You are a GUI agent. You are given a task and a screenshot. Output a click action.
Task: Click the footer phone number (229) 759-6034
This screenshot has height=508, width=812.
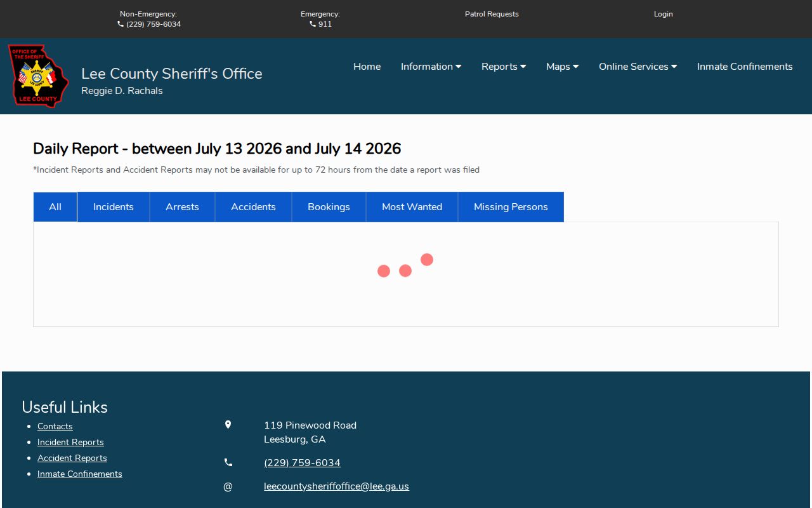pos(302,463)
